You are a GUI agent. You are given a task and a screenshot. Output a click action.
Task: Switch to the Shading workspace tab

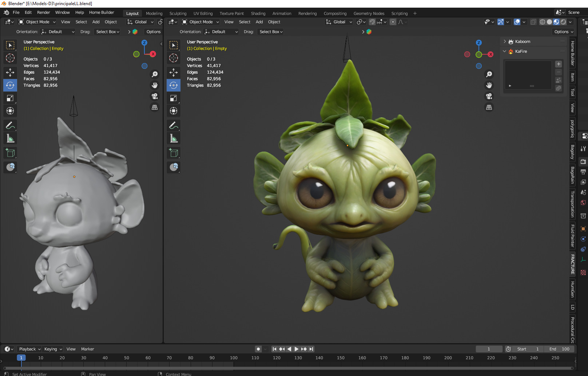[258, 13]
